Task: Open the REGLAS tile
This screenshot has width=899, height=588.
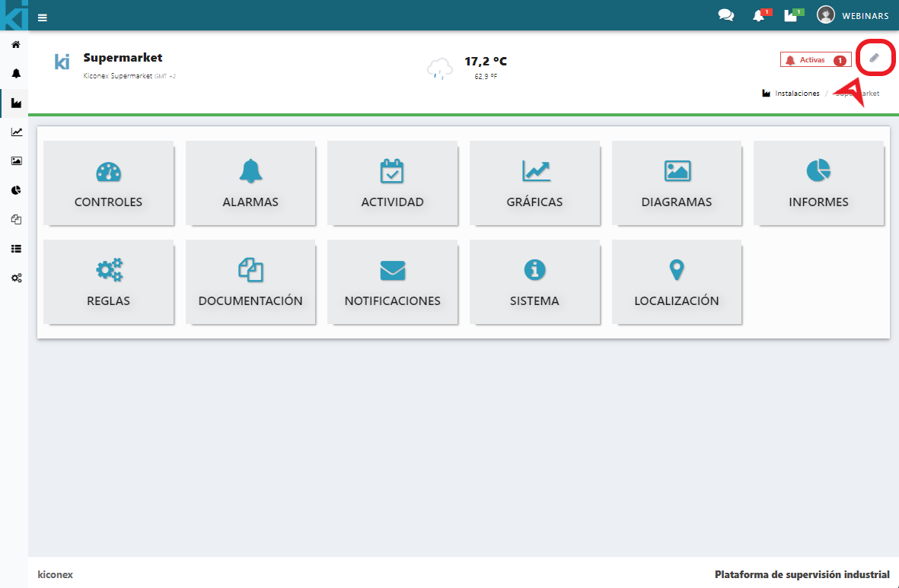Action: tap(108, 282)
